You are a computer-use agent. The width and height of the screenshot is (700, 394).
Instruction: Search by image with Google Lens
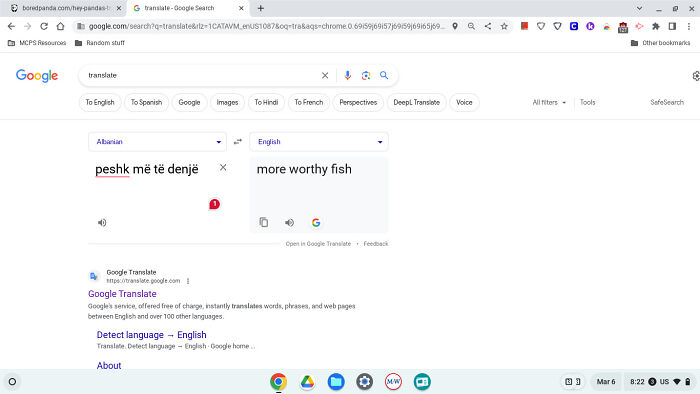point(366,75)
